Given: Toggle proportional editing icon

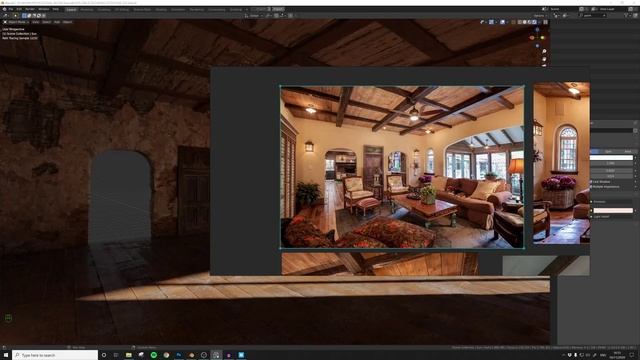Looking at the screenshot, I should pyautogui.click(x=290, y=16).
